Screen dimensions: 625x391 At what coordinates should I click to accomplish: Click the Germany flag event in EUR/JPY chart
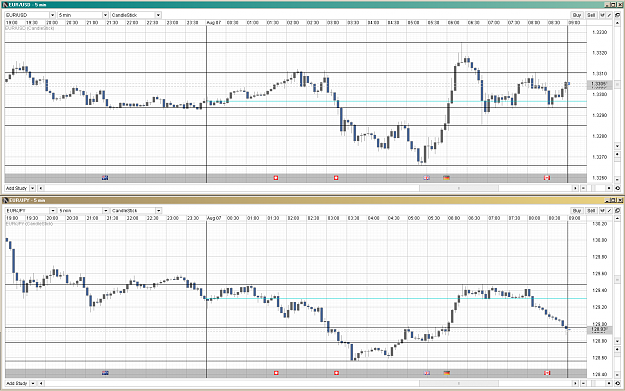click(x=446, y=373)
